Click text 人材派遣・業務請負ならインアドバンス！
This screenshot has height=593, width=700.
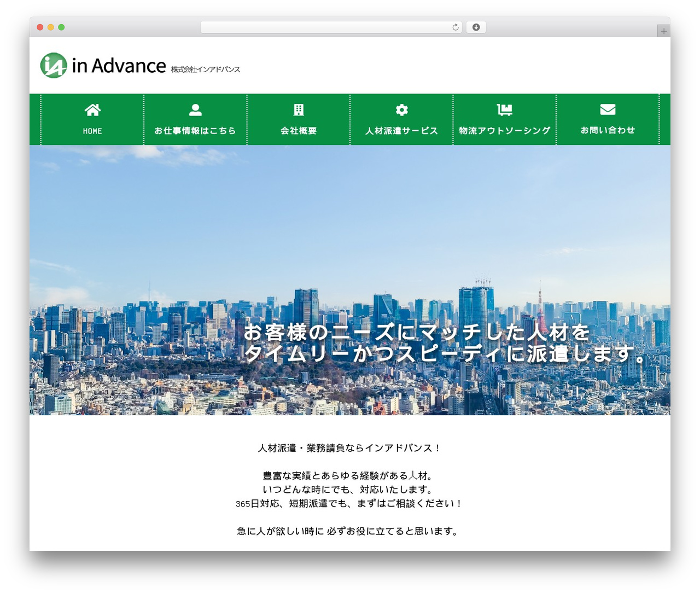[x=350, y=448]
